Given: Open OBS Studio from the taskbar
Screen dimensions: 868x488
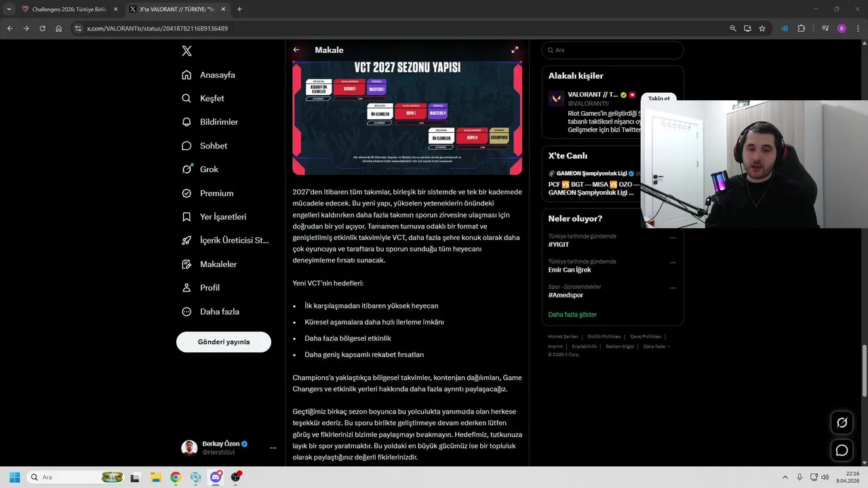Looking at the screenshot, I should click(236, 477).
